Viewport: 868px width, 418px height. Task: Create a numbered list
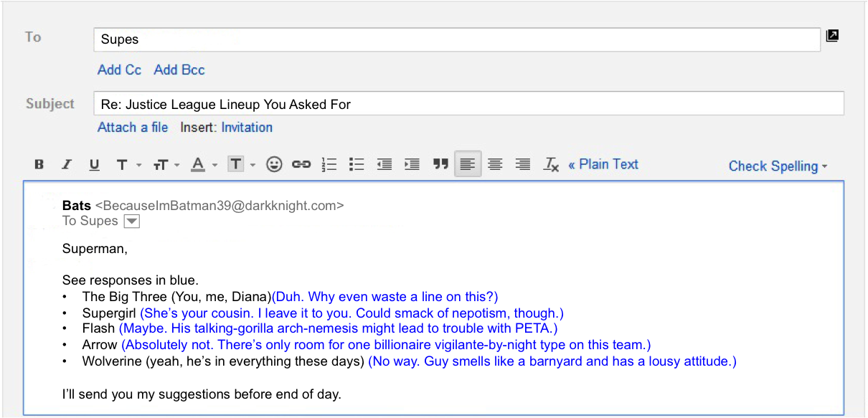click(329, 164)
